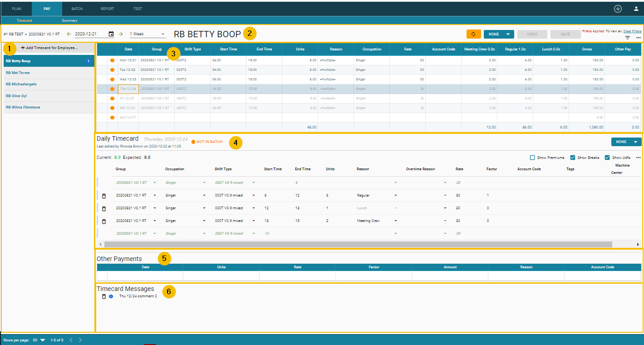Click orange status dot for Mon 12/21
This screenshot has width=644, height=345.
[112, 60]
